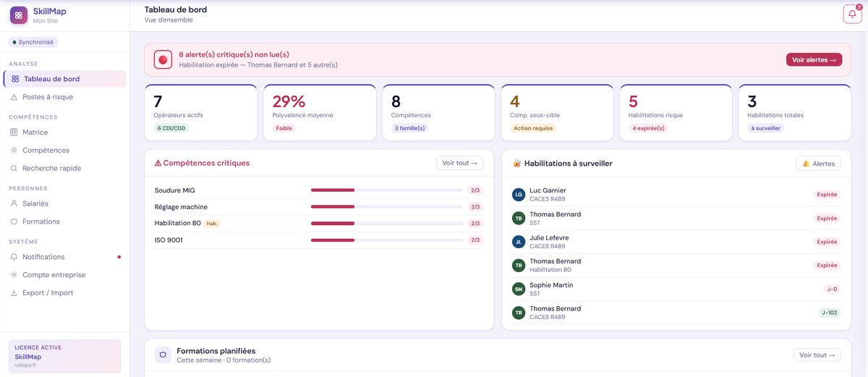Click the 6 CDI/CDD tag

(171, 128)
